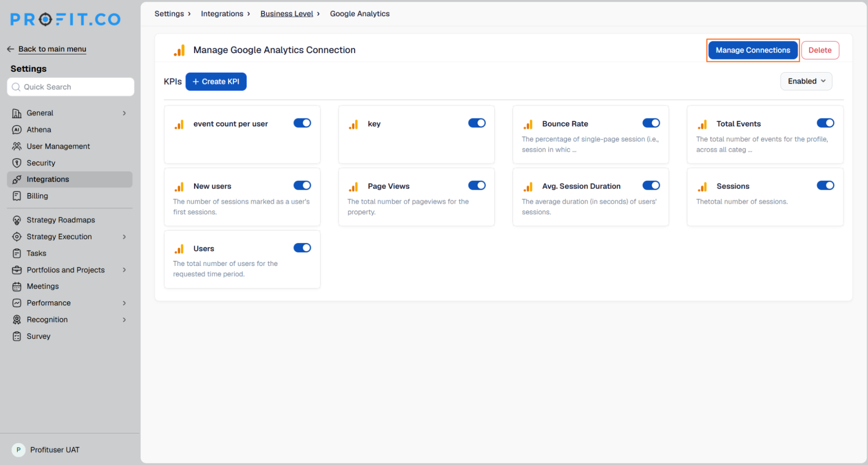Click the Security shield icon

click(17, 163)
